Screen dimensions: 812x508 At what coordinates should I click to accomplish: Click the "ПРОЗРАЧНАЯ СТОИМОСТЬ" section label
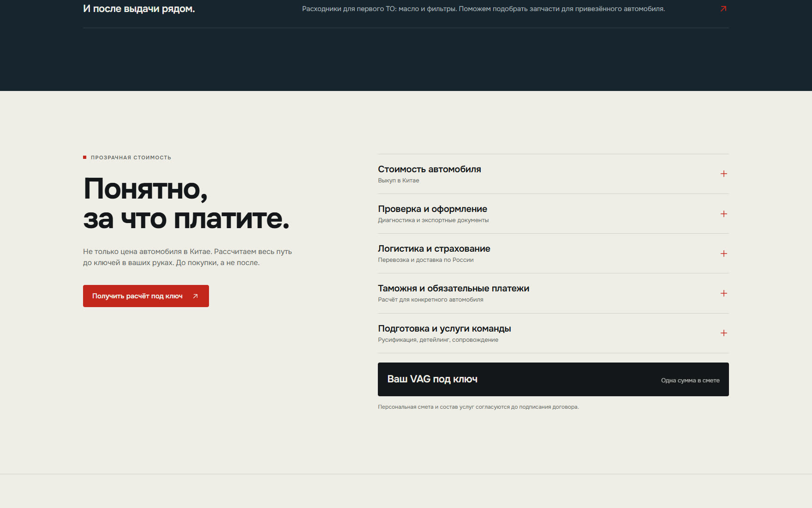131,157
